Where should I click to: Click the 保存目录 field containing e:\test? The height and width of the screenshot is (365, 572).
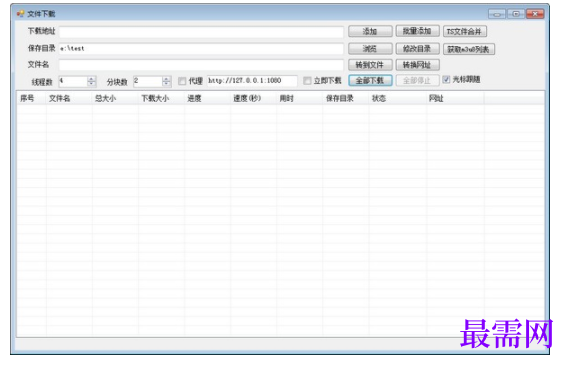pos(201,48)
